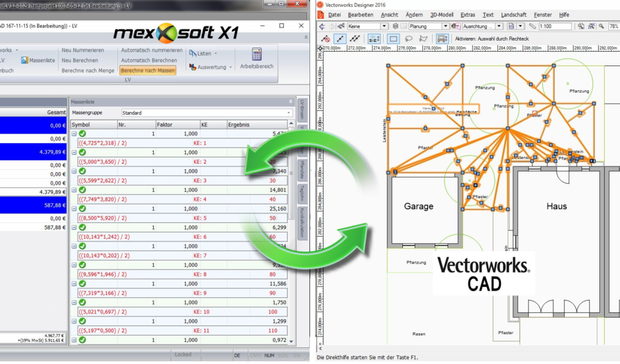Click Neu Nummerieren in the ribbon
Screen dimensions: 620x364
coord(83,50)
